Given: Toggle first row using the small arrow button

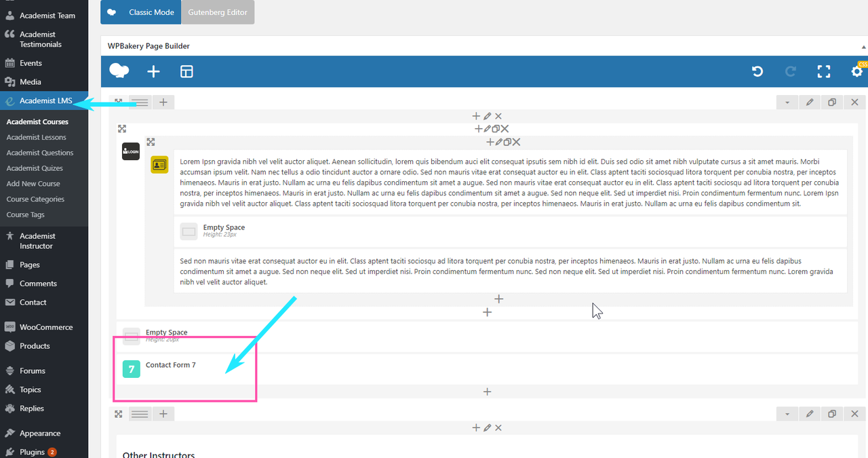Looking at the screenshot, I should pos(787,102).
